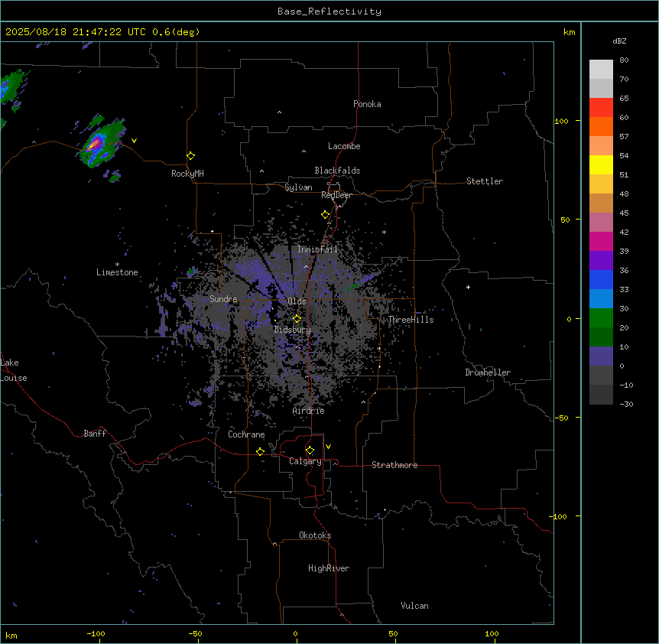
Task: Pick the dark orange swatch below 60 dBZ
Action: 601,126
